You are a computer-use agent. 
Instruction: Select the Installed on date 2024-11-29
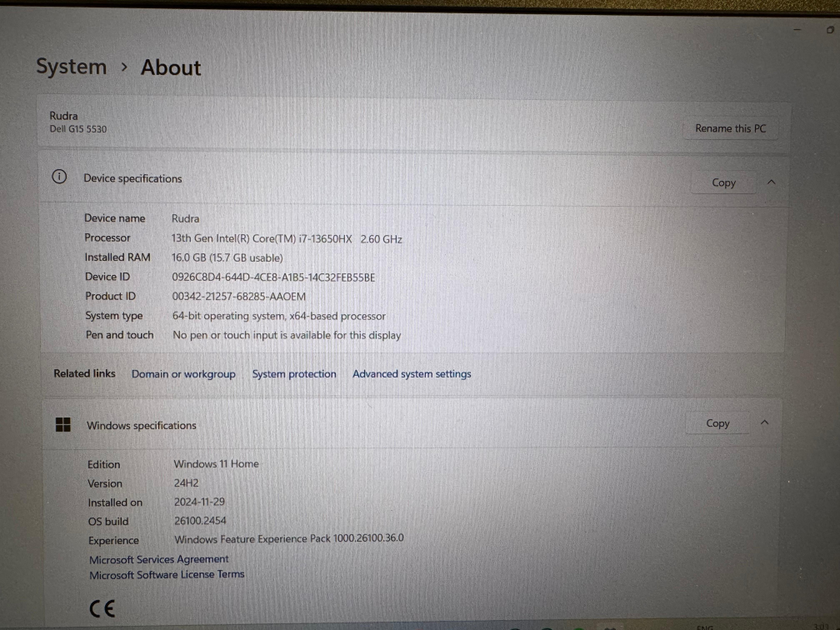pyautogui.click(x=199, y=502)
